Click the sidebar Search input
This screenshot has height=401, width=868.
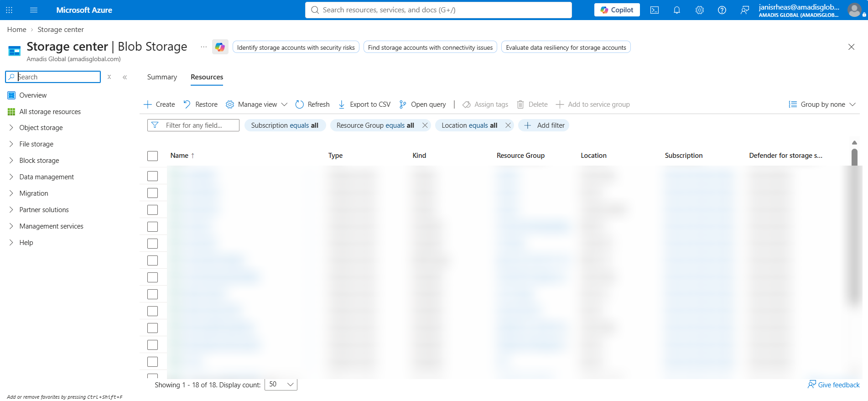tap(53, 77)
